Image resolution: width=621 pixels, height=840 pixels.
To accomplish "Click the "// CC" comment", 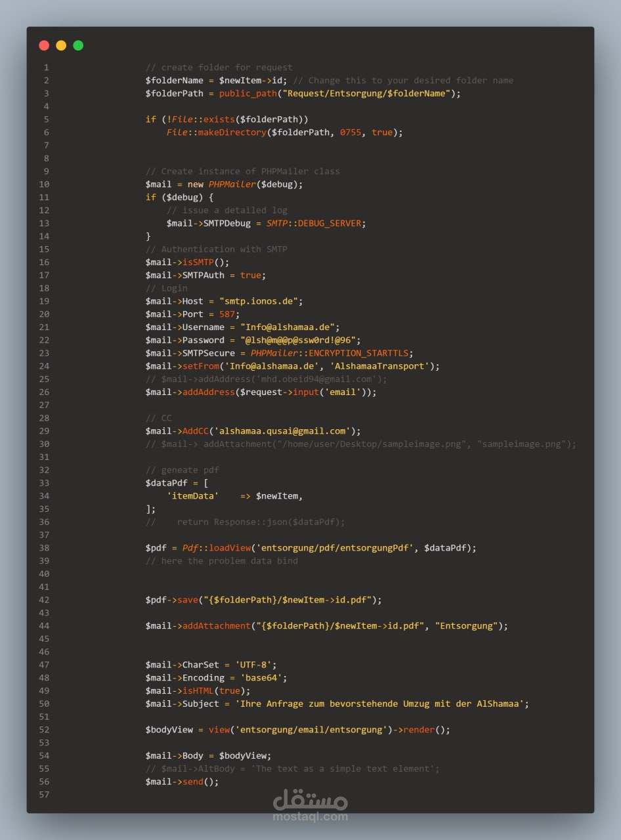I will coord(159,418).
